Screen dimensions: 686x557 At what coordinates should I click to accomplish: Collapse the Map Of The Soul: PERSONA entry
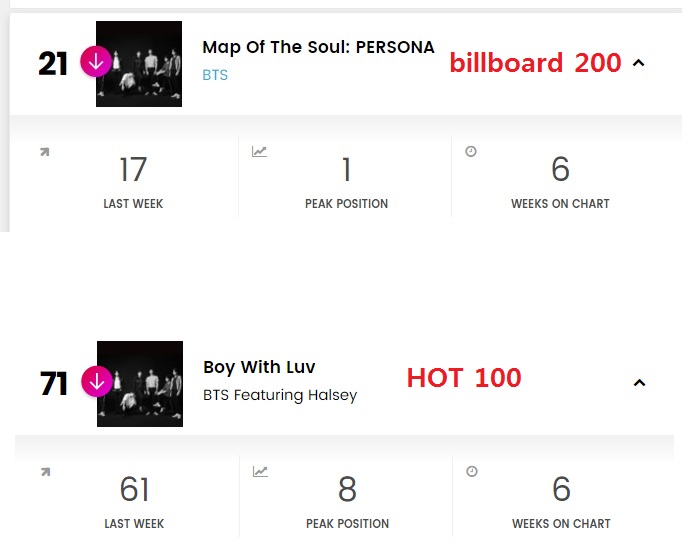point(639,63)
